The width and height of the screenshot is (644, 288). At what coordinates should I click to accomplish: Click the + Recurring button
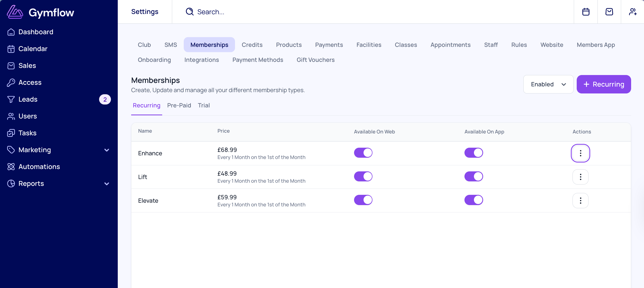[x=604, y=84]
